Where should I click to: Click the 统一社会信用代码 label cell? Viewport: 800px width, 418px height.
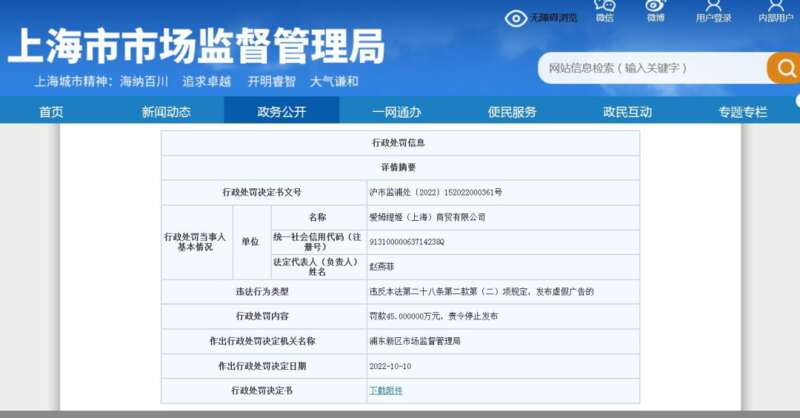[x=318, y=242]
